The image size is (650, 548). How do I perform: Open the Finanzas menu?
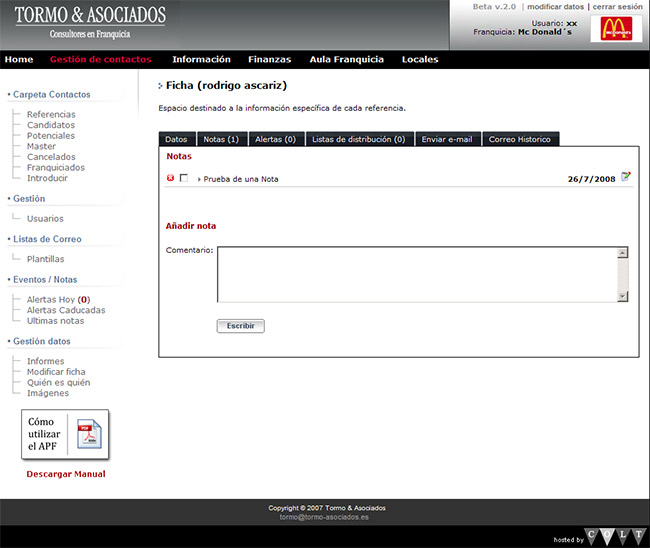(269, 59)
